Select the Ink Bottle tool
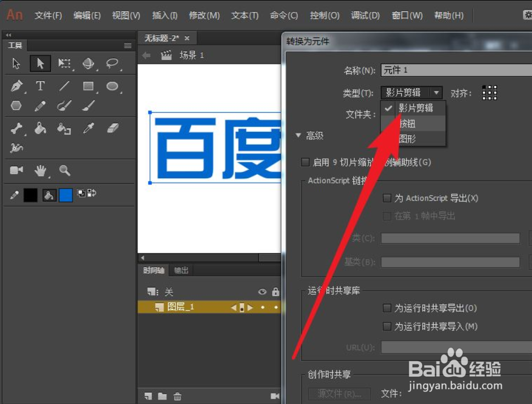 click(x=64, y=128)
